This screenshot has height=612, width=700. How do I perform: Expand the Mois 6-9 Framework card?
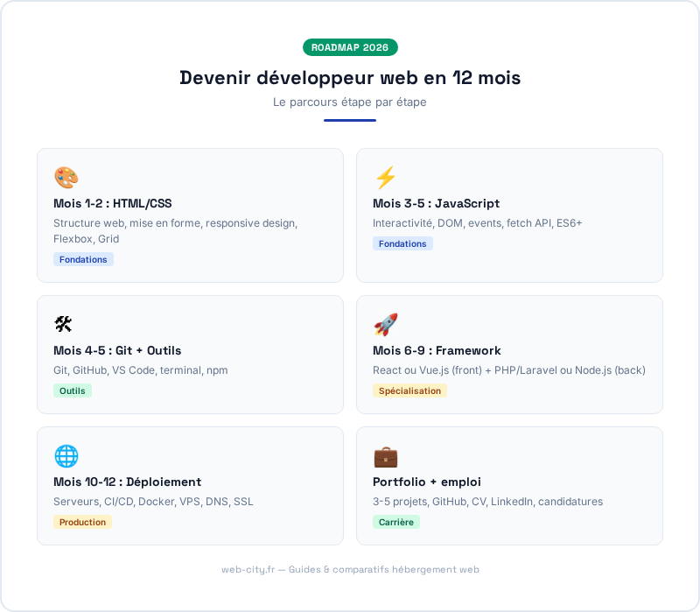(509, 354)
